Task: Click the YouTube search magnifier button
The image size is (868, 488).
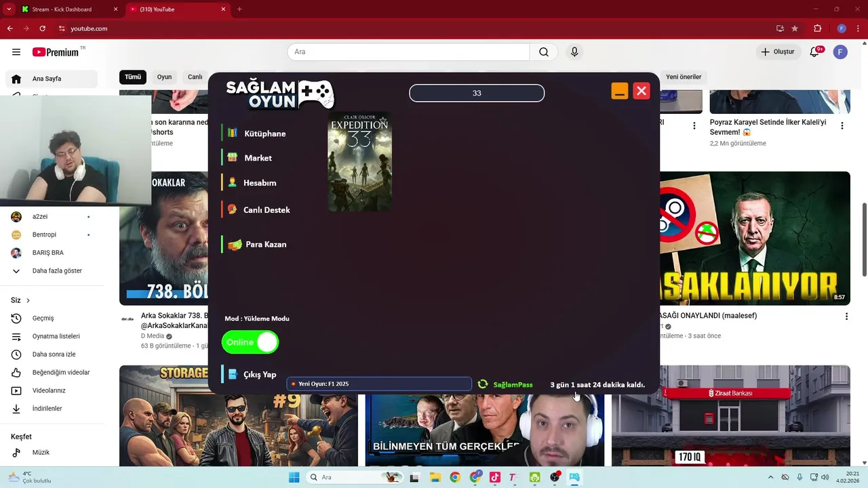Action: pyautogui.click(x=544, y=52)
